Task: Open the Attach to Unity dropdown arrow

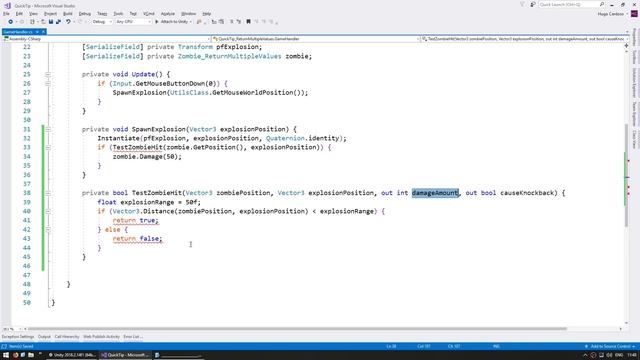Action: [191, 22]
